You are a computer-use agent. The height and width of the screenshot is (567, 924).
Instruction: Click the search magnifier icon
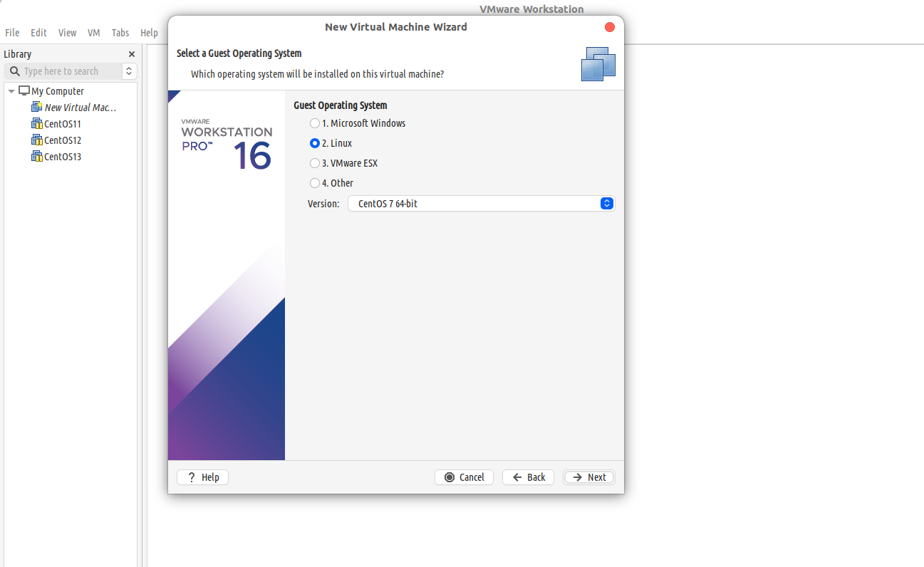[14, 71]
